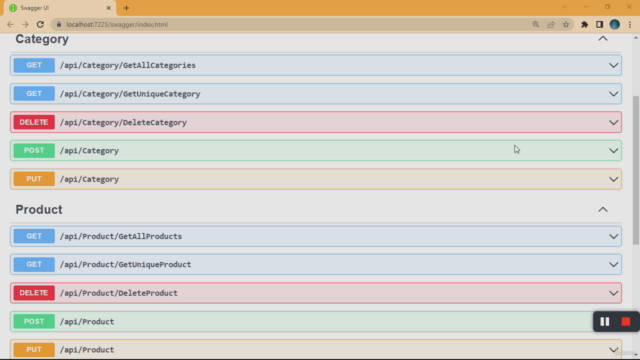Open the POST /api/Product path text

pos(87,322)
